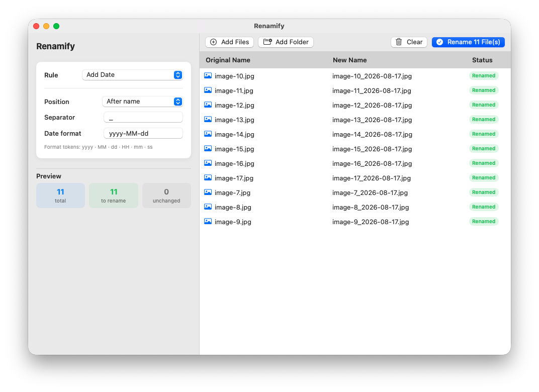
Task: Select the 11 to rename preview card
Action: point(114,195)
